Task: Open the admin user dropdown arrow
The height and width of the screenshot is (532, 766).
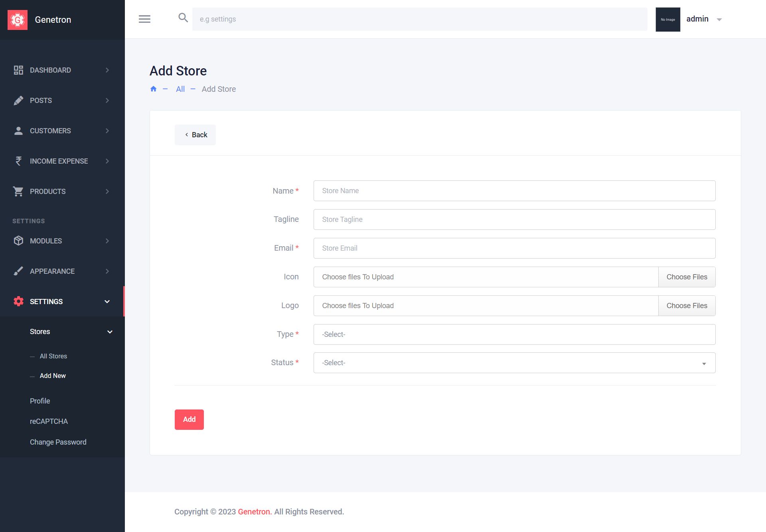Action: (719, 20)
